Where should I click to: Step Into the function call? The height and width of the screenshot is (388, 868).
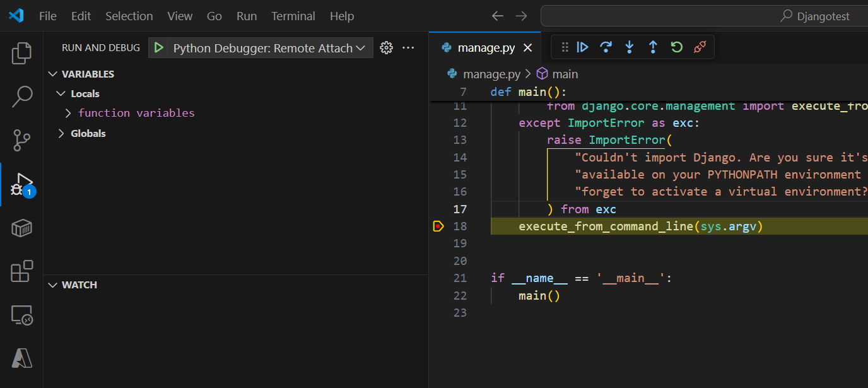point(629,47)
